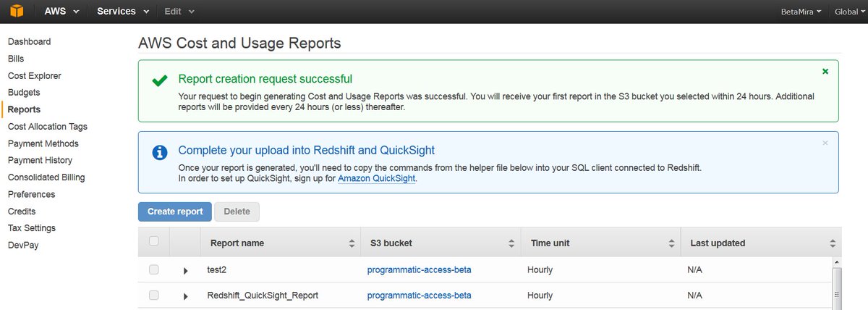This screenshot has height=310, width=868.
Task: Open the AWS dropdown menu
Action: pyautogui.click(x=61, y=11)
